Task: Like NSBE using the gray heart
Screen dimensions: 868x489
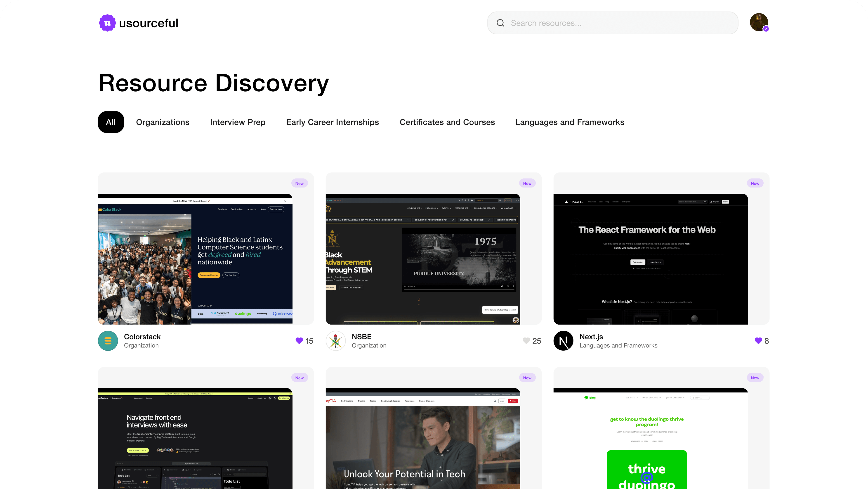Action: [x=526, y=341]
